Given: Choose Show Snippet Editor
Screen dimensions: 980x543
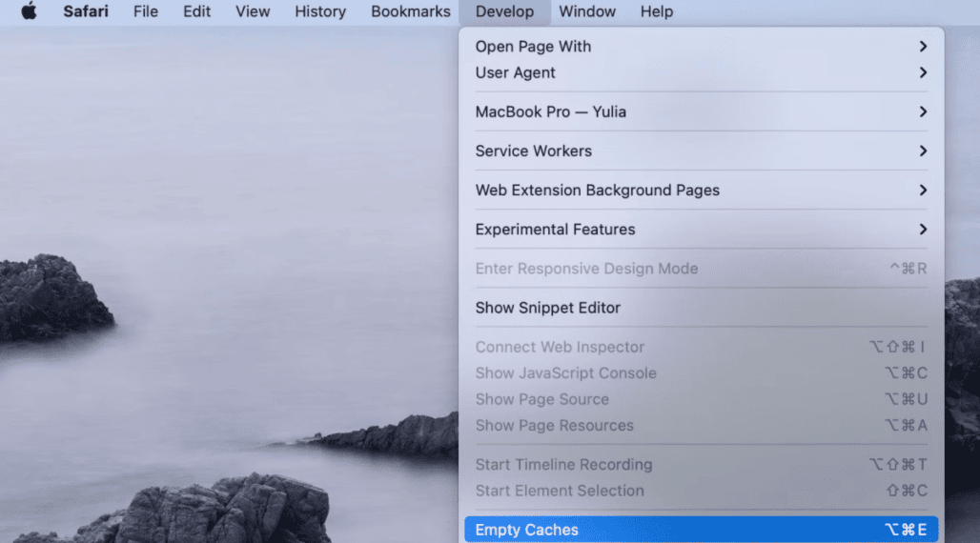Looking at the screenshot, I should point(701,308).
